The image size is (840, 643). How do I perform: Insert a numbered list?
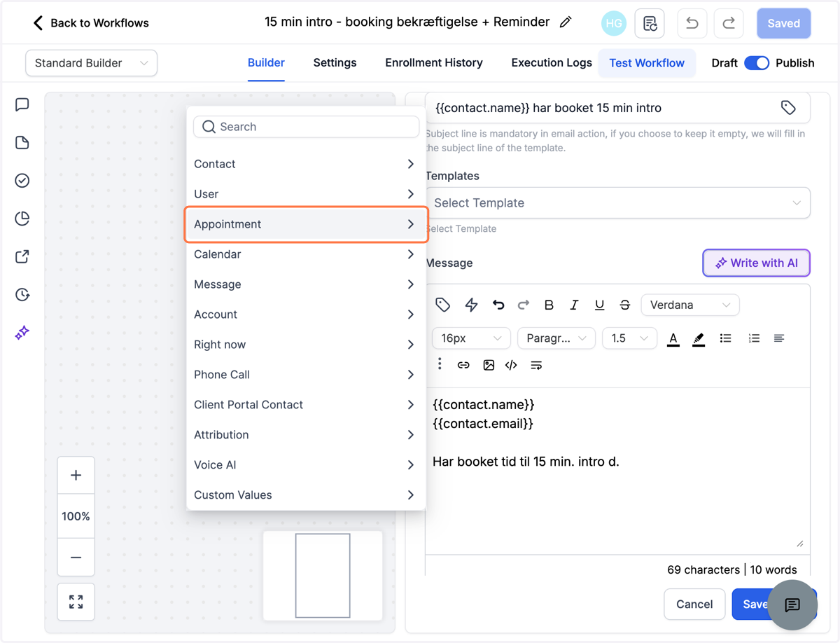pos(754,338)
